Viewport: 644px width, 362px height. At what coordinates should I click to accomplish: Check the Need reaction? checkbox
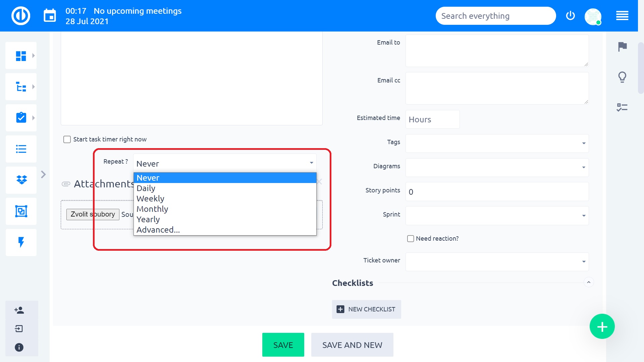coord(411,239)
